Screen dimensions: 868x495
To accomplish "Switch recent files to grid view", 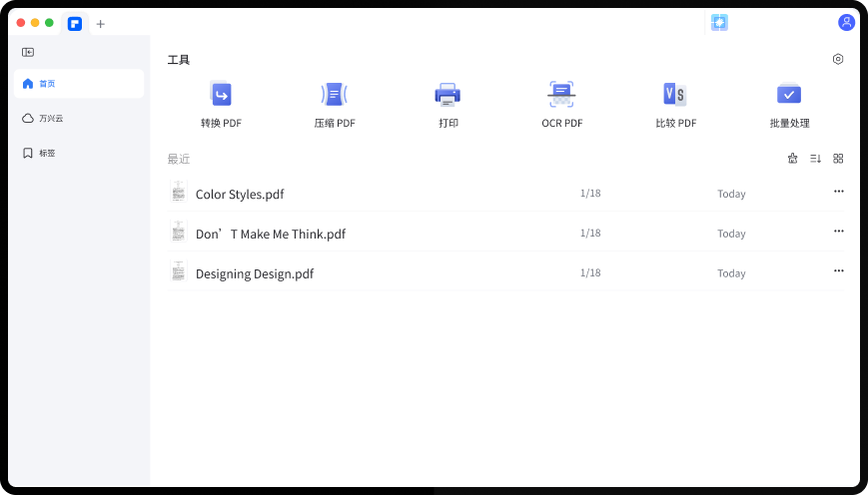I will pos(838,159).
